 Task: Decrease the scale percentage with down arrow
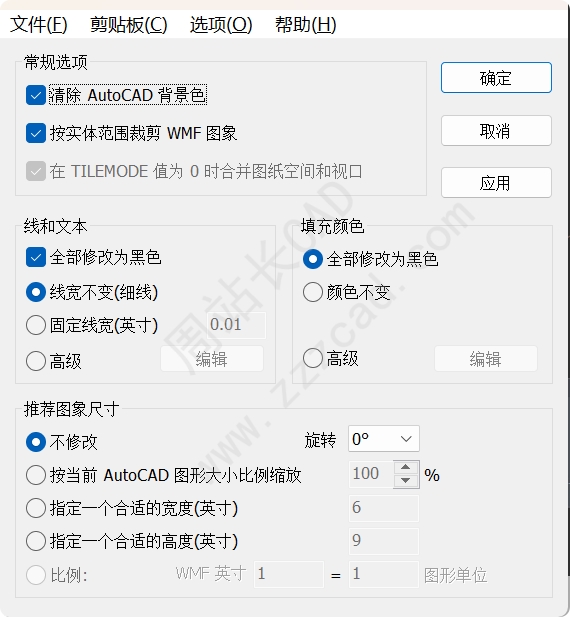(x=406, y=480)
